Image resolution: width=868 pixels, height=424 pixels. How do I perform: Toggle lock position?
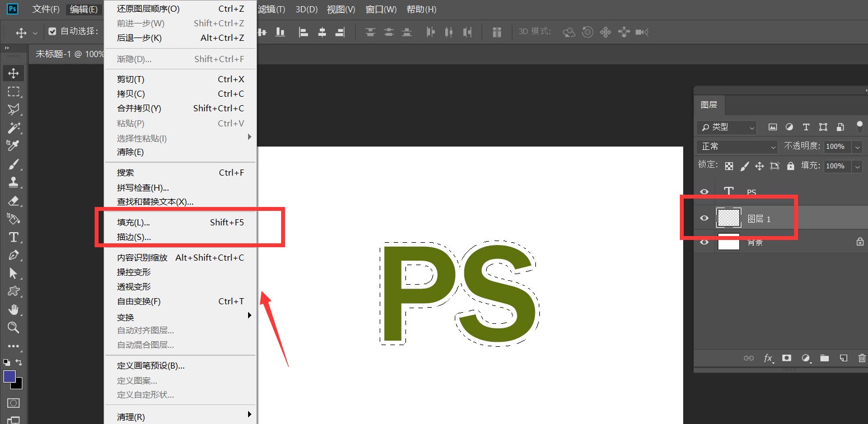(x=759, y=166)
